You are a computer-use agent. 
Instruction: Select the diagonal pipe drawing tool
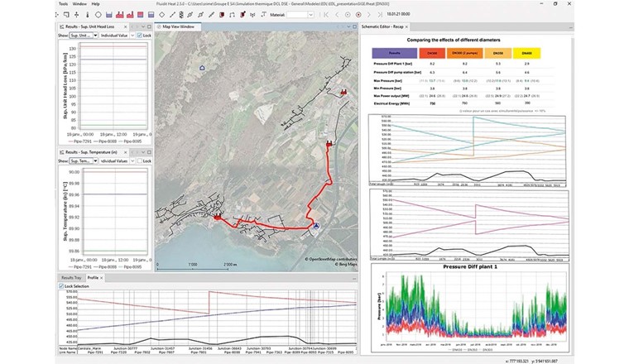click(172, 15)
